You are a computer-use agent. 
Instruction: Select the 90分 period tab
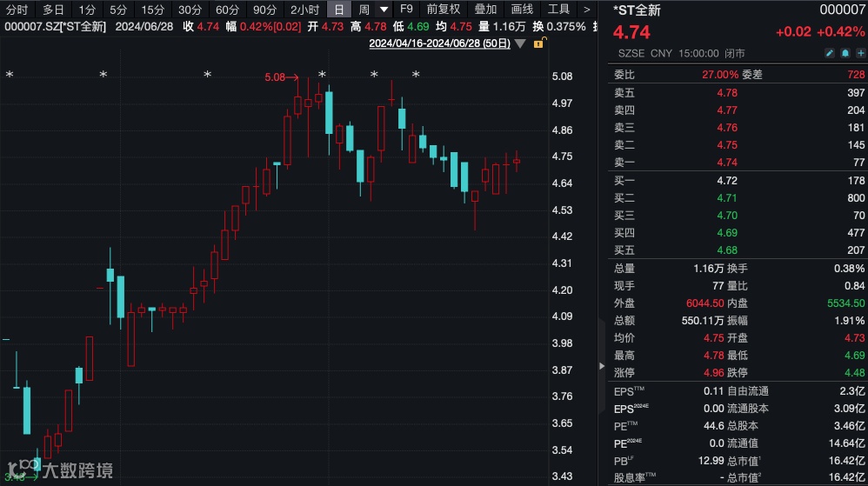(264, 10)
